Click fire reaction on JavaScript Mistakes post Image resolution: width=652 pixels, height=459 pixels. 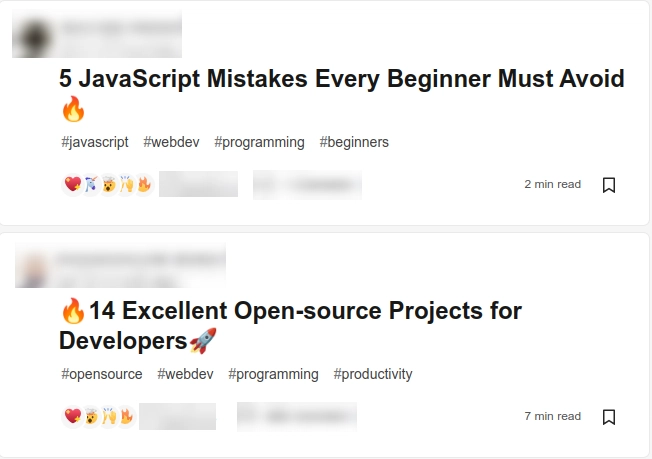coord(144,184)
